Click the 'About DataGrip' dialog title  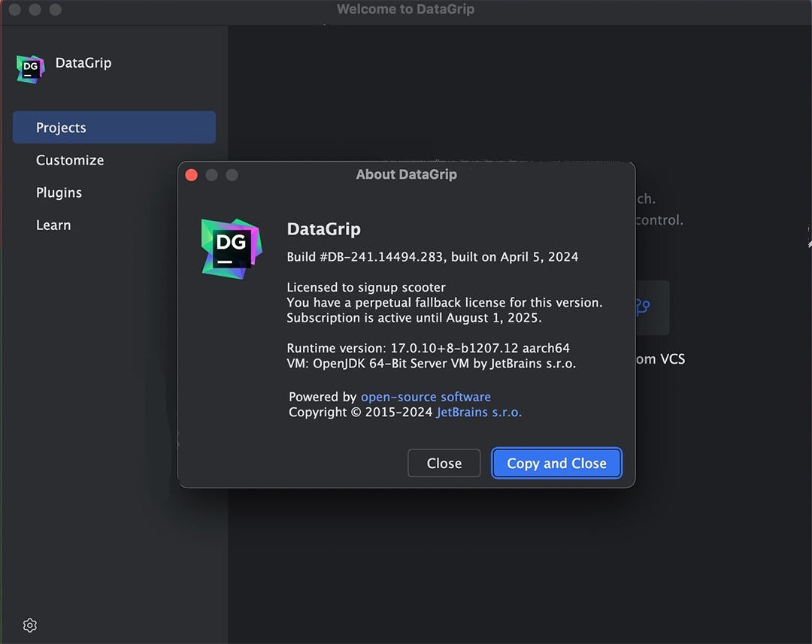click(x=407, y=174)
